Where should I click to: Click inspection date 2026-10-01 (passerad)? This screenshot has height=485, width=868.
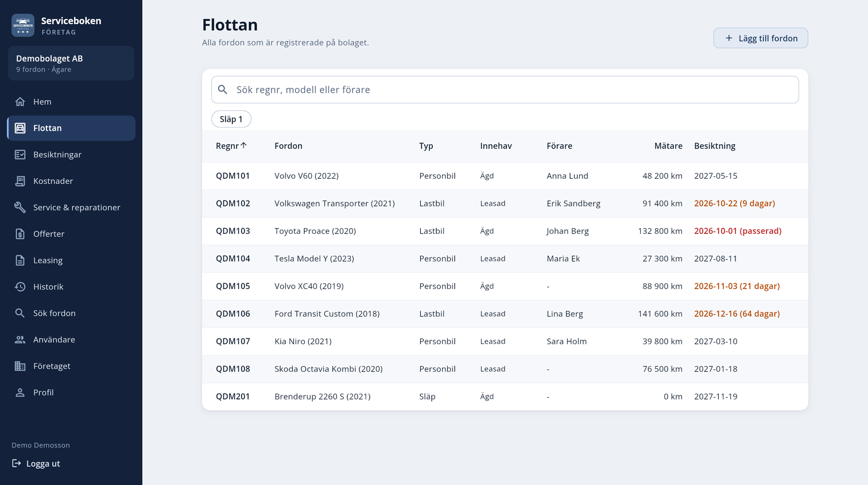click(x=738, y=231)
